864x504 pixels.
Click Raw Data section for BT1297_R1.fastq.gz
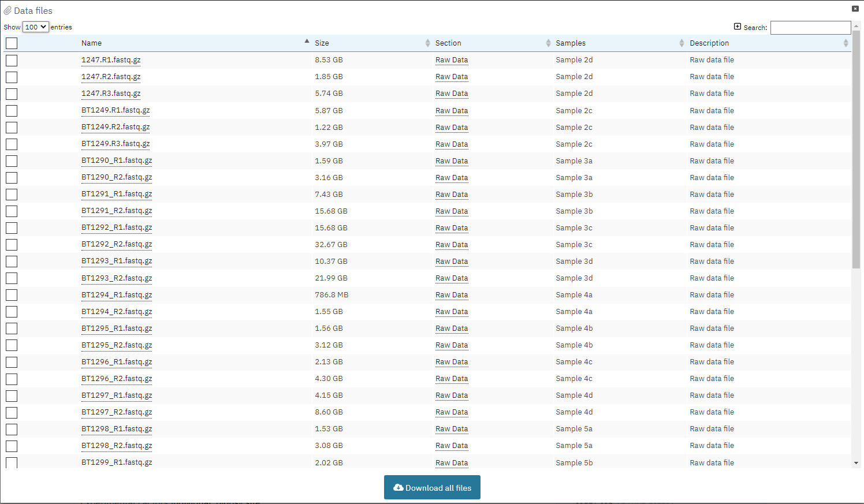[x=452, y=395]
